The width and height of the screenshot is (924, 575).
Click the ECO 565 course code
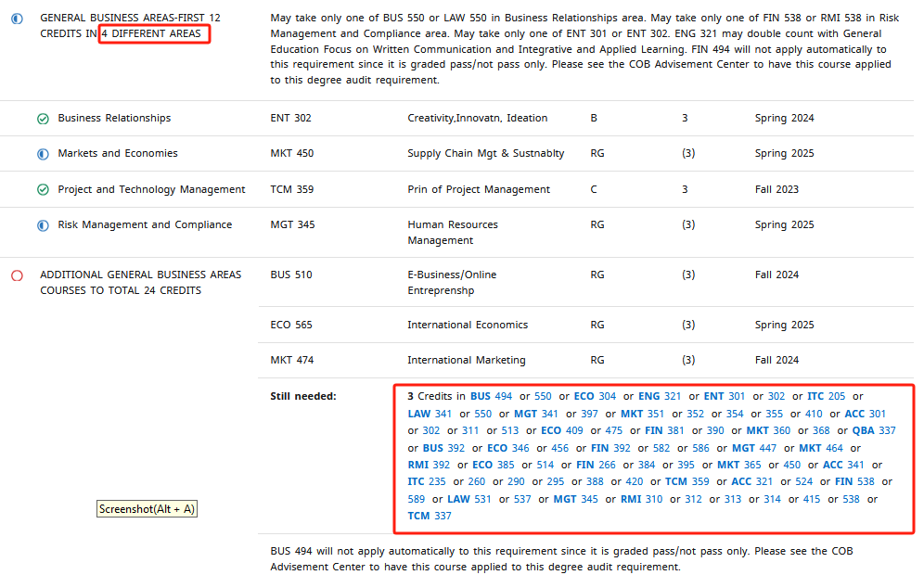[x=291, y=325]
